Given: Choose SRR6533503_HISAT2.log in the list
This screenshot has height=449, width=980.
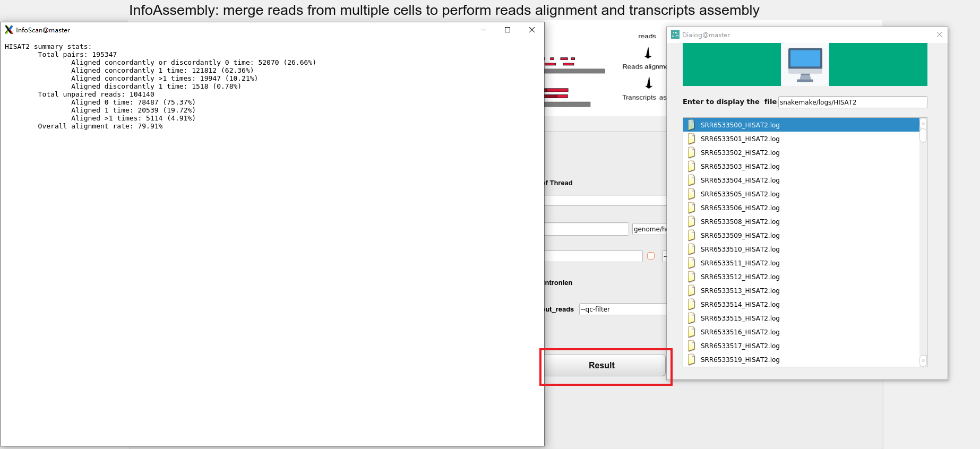Looking at the screenshot, I should click(x=801, y=166).
